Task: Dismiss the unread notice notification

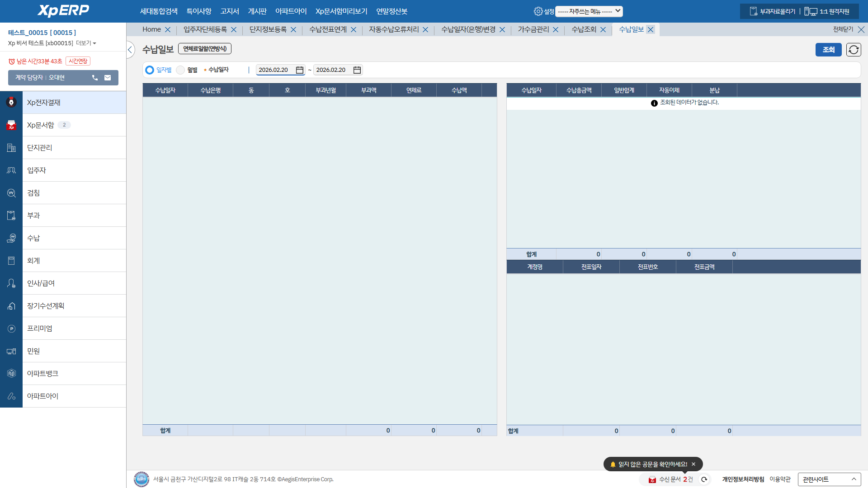Action: (x=693, y=464)
